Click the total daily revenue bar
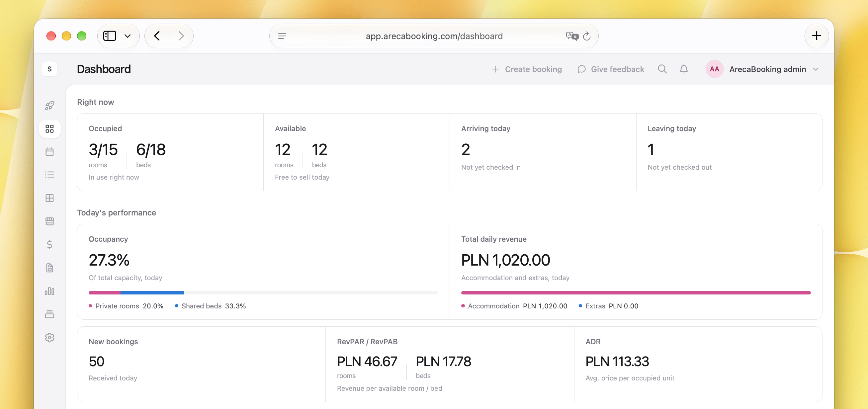The width and height of the screenshot is (868, 409). (636, 293)
